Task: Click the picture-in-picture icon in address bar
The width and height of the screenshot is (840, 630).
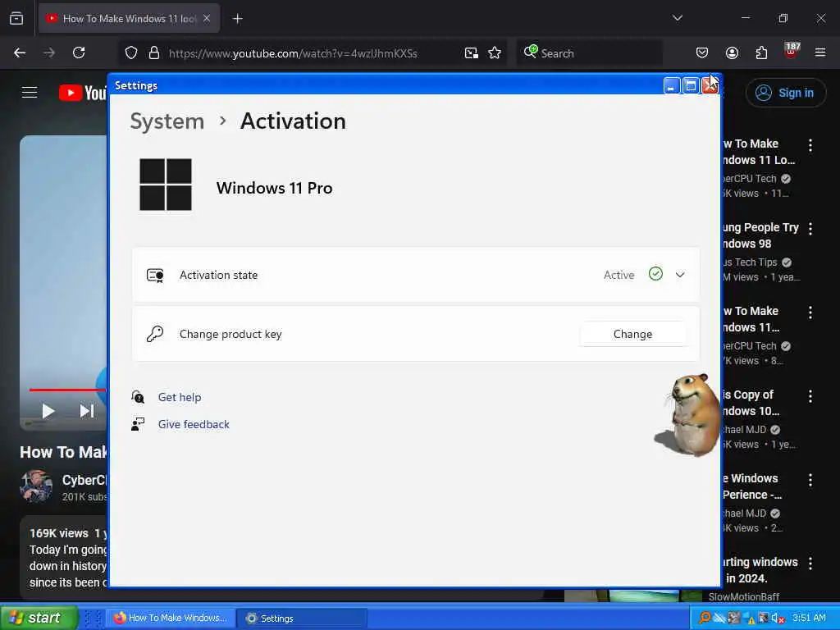Action: (472, 53)
